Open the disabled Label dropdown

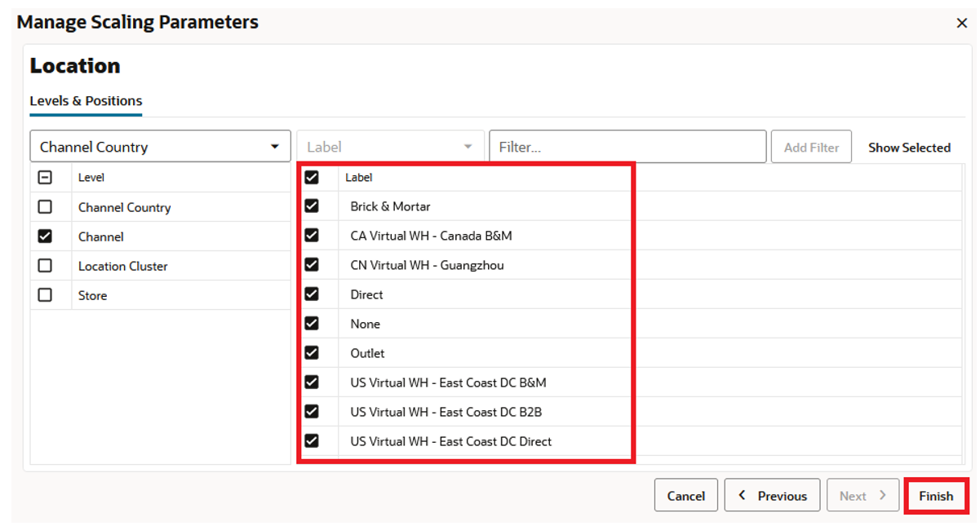click(x=390, y=146)
